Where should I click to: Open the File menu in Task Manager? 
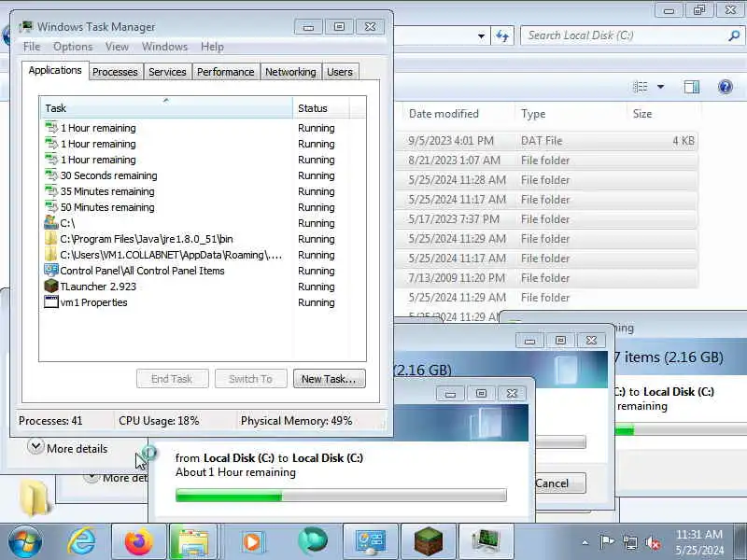tap(32, 47)
